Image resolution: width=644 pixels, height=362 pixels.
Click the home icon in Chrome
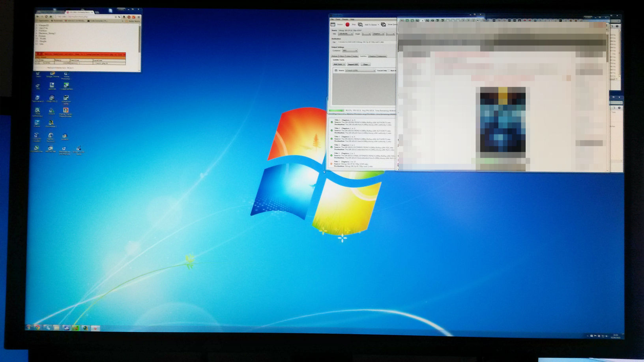(x=51, y=17)
